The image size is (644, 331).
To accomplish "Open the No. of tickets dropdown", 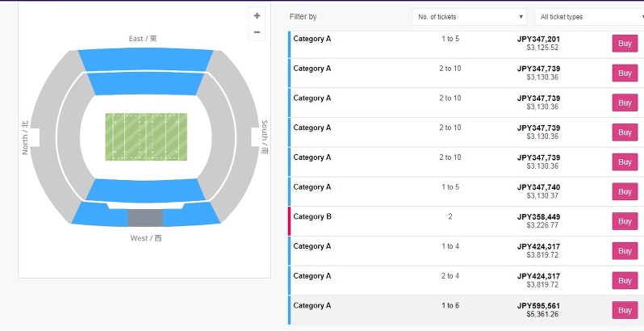I will tap(470, 17).
